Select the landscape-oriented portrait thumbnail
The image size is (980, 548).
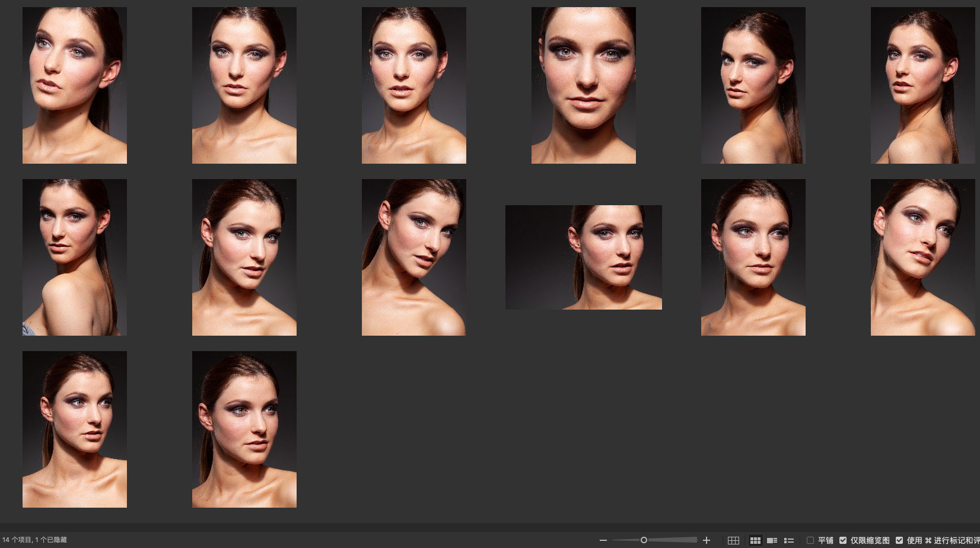pos(583,257)
